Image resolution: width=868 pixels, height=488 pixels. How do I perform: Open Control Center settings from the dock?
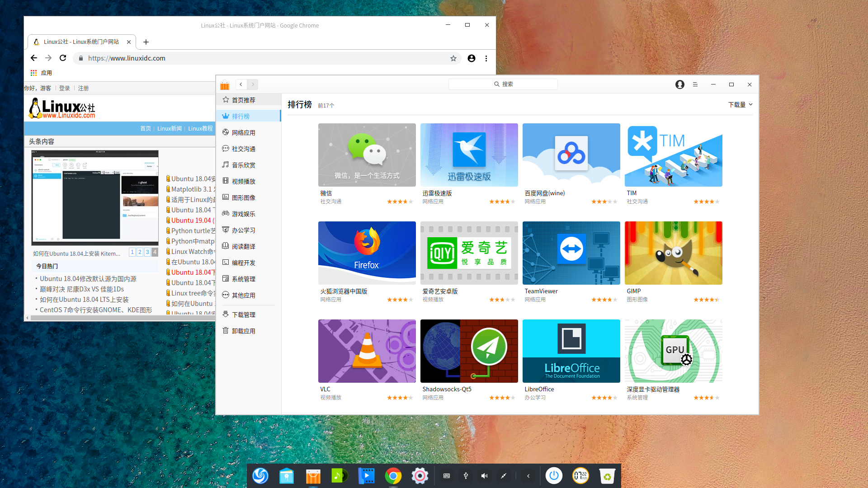[x=420, y=476]
